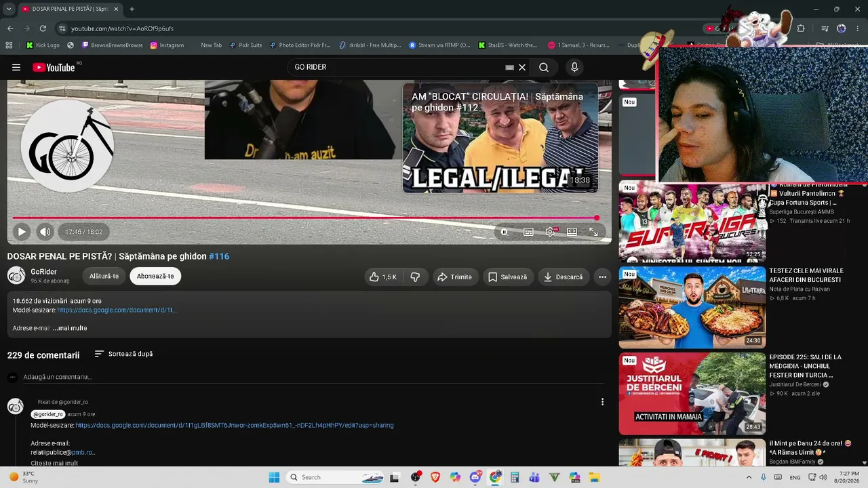Enter full screen mode

(x=593, y=232)
